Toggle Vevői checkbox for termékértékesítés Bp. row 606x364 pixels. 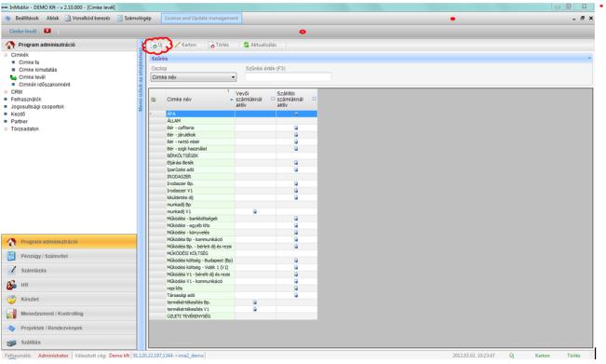(x=255, y=303)
